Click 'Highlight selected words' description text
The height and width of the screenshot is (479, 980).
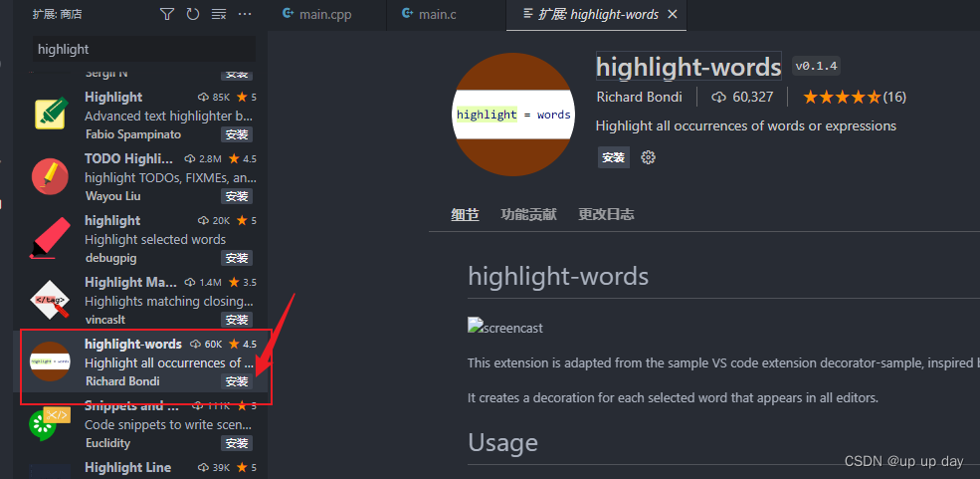pyautogui.click(x=155, y=239)
